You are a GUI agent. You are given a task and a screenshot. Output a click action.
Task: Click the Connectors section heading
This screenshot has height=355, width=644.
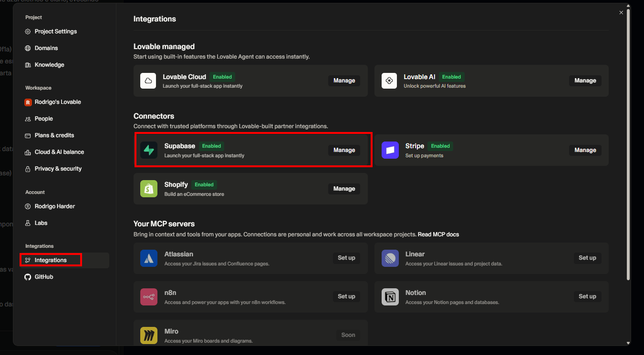pyautogui.click(x=154, y=116)
